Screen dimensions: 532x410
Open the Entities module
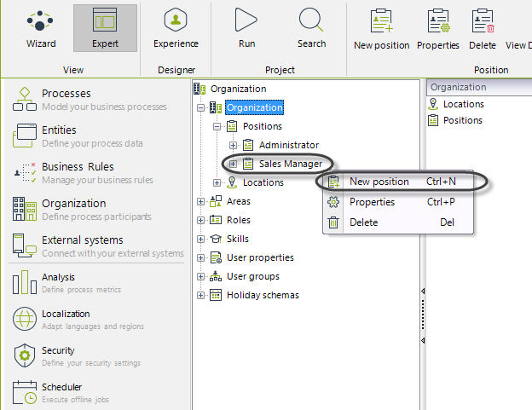(x=78, y=136)
